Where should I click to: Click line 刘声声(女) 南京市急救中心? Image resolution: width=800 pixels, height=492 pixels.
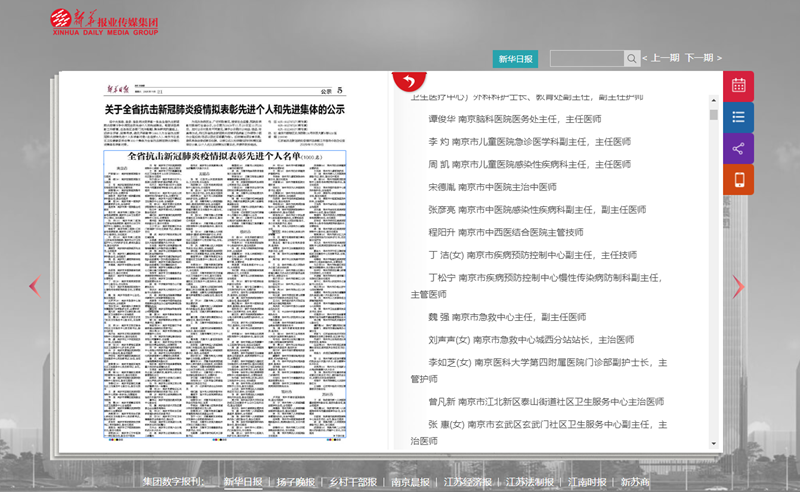point(531,339)
